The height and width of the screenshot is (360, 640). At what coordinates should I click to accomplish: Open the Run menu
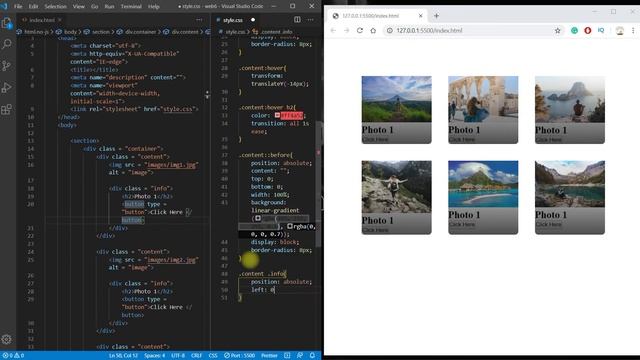coord(109,6)
